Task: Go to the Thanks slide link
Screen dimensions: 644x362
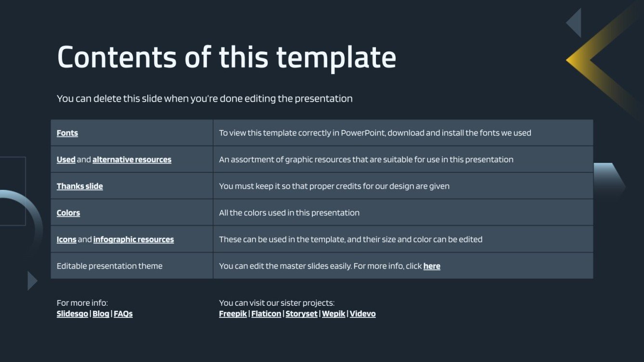Action: click(x=79, y=186)
